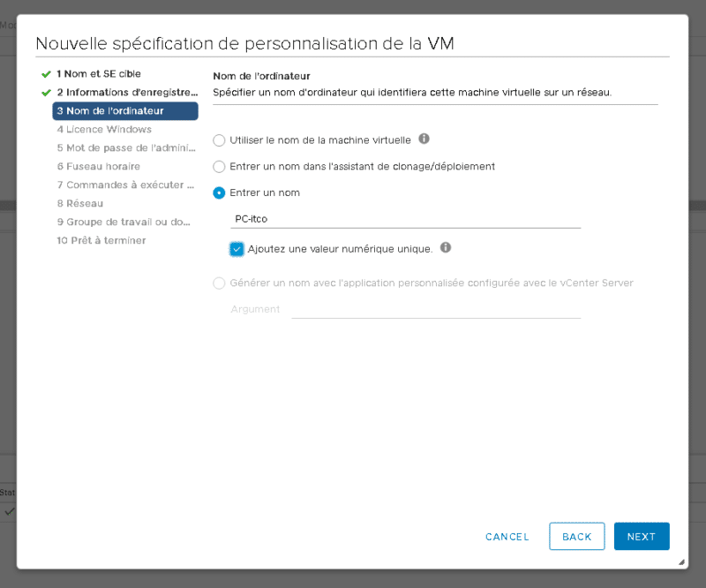This screenshot has width=706, height=588.
Task: Click the computer name field containing PC-itco
Action: 404,218
